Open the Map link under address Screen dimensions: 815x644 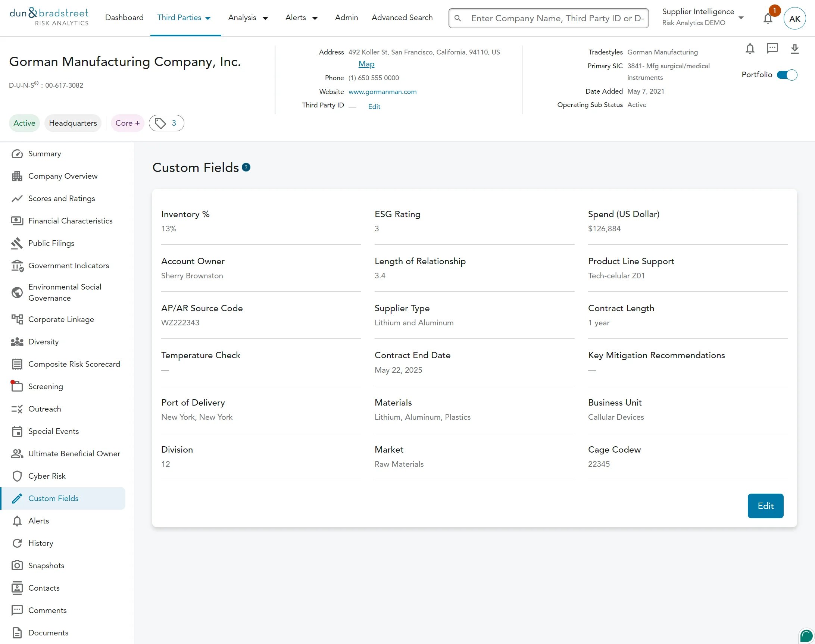pyautogui.click(x=366, y=64)
